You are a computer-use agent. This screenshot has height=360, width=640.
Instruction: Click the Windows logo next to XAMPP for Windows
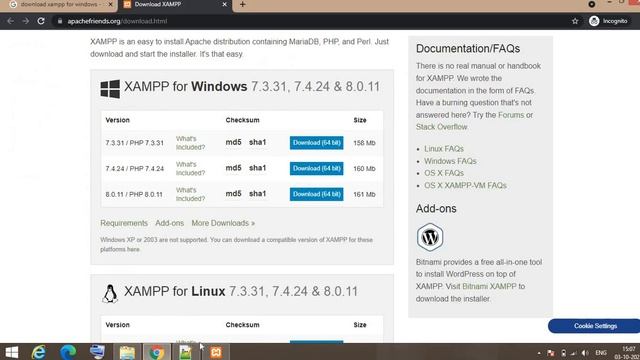pyautogui.click(x=110, y=89)
